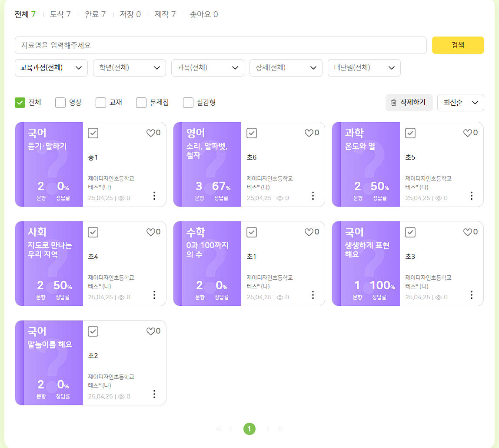The height and width of the screenshot is (448, 499).
Task: Expand the 교육과정(전체) dropdown
Action: click(51, 68)
